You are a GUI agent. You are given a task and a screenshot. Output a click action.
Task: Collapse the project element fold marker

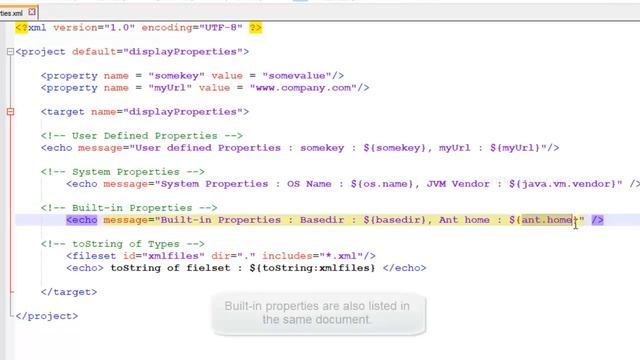pyautogui.click(x=10, y=52)
